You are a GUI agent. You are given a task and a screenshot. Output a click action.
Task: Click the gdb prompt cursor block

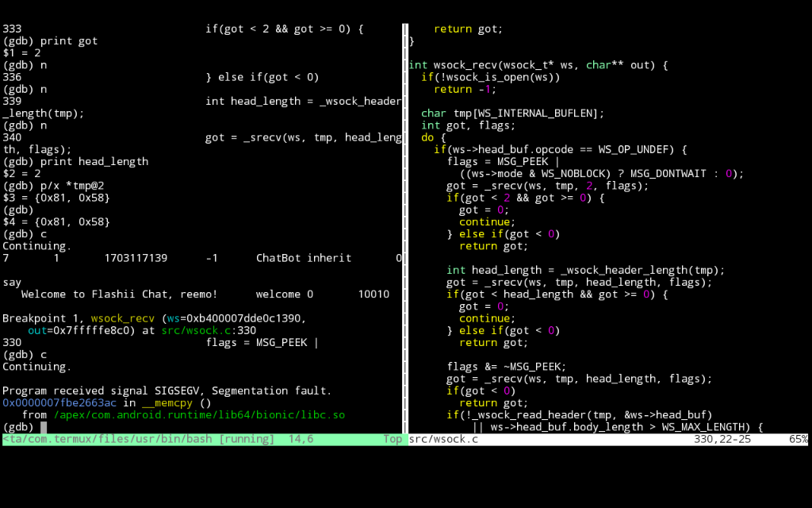click(44, 427)
